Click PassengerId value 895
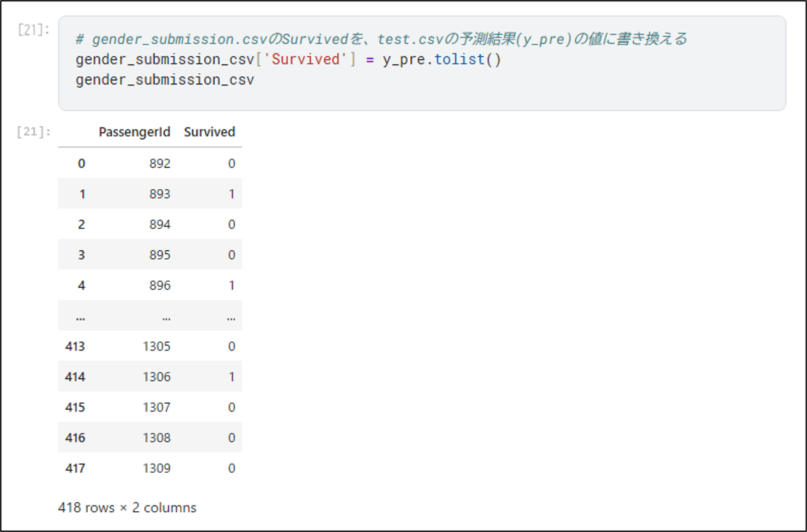The image size is (807, 532). pos(160,255)
